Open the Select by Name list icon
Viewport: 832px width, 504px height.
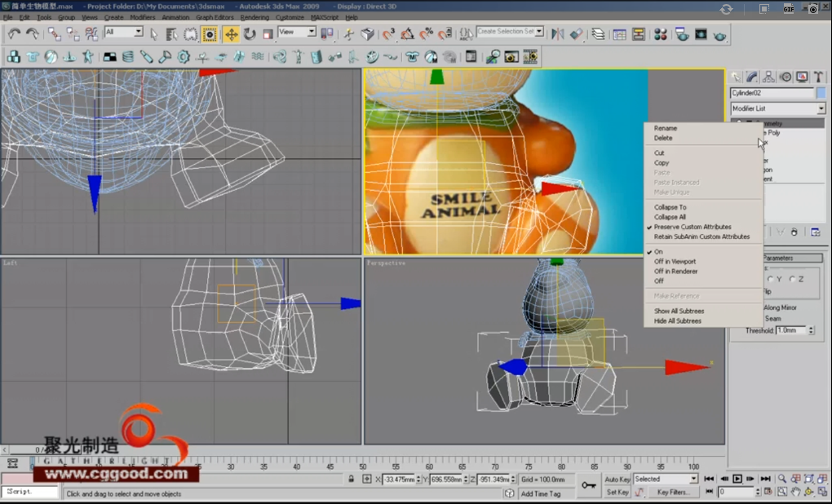172,34
